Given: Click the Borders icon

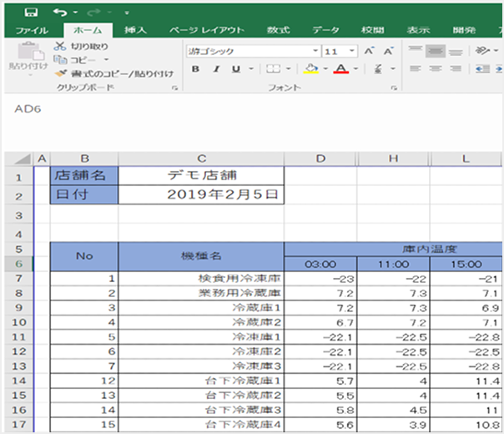Looking at the screenshot, I should [x=273, y=68].
